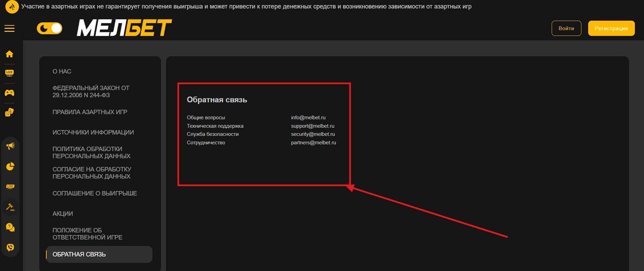Open the megaphone promotions icon

(x=10, y=146)
